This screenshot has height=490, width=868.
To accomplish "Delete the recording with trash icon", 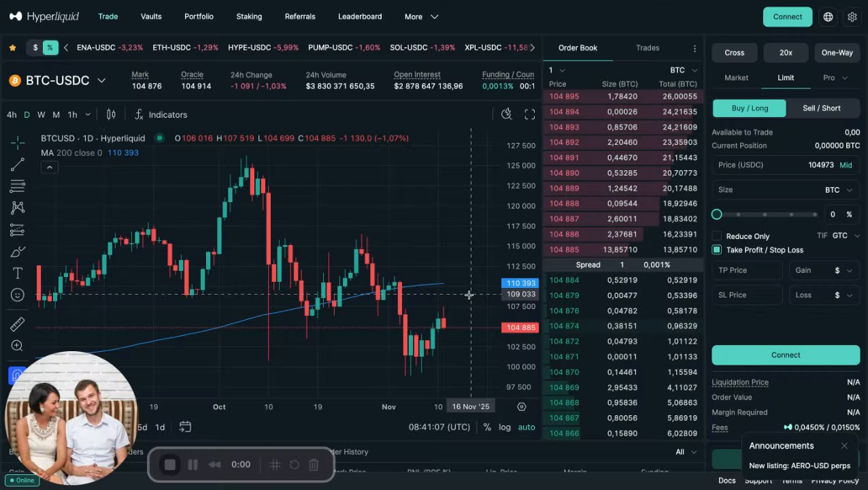I will (x=314, y=465).
